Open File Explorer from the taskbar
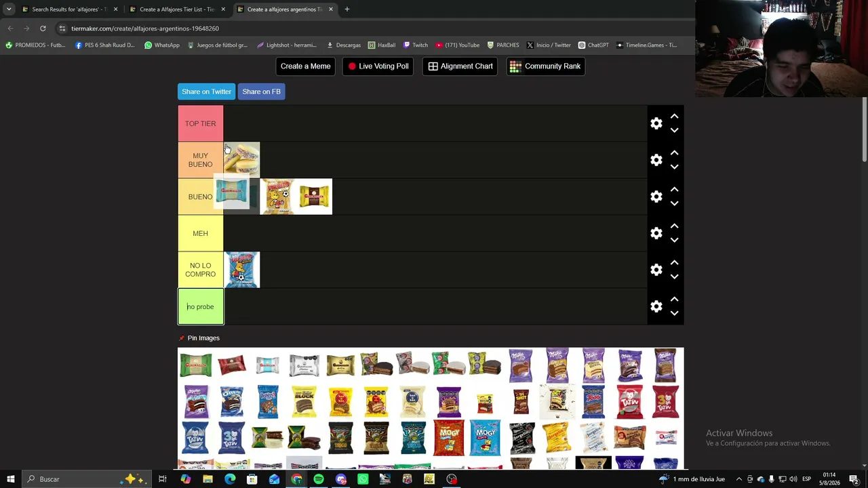The width and height of the screenshot is (868, 488). click(x=208, y=479)
